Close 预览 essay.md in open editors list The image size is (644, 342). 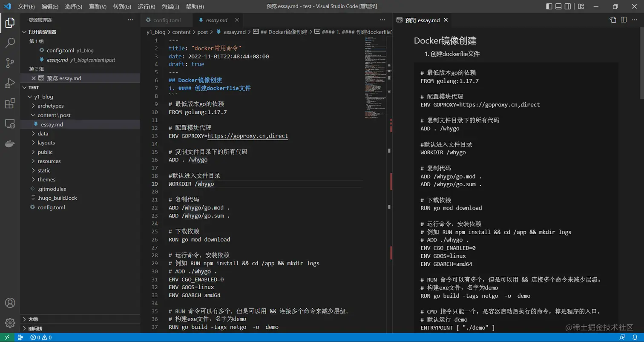click(34, 78)
